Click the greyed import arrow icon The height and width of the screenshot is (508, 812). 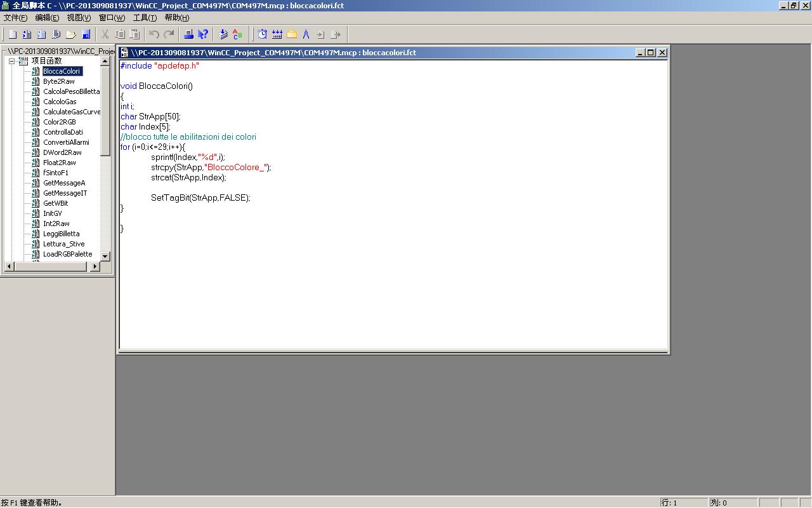(321, 34)
